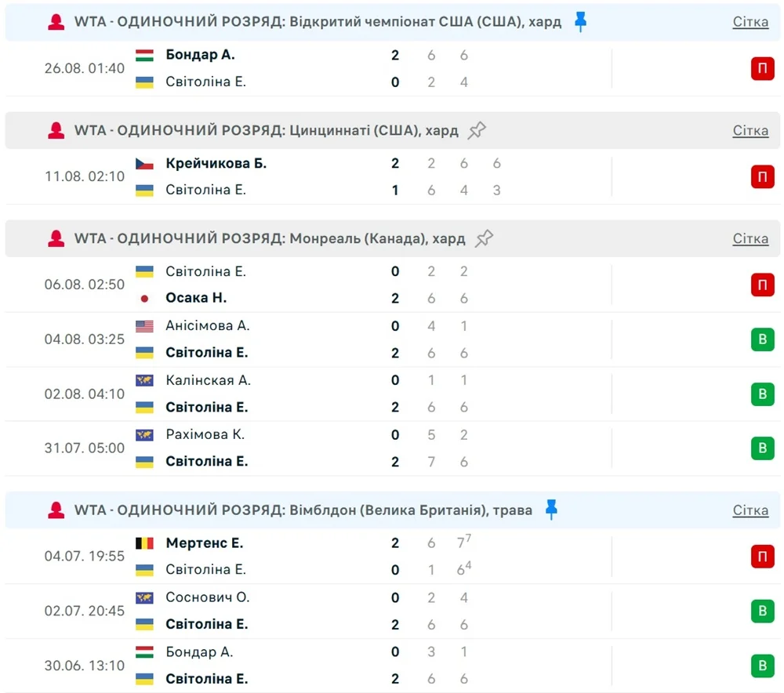Click the blue pin next to Wimbledon

pyautogui.click(x=551, y=510)
